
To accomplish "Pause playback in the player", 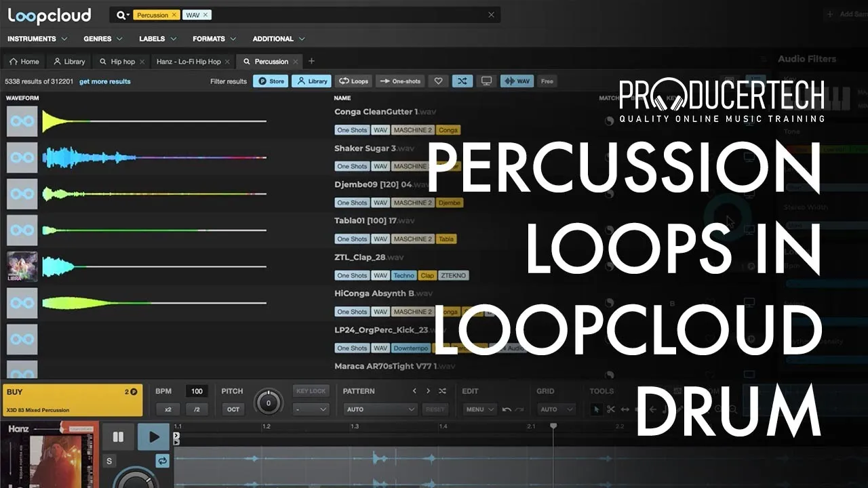I will [118, 437].
